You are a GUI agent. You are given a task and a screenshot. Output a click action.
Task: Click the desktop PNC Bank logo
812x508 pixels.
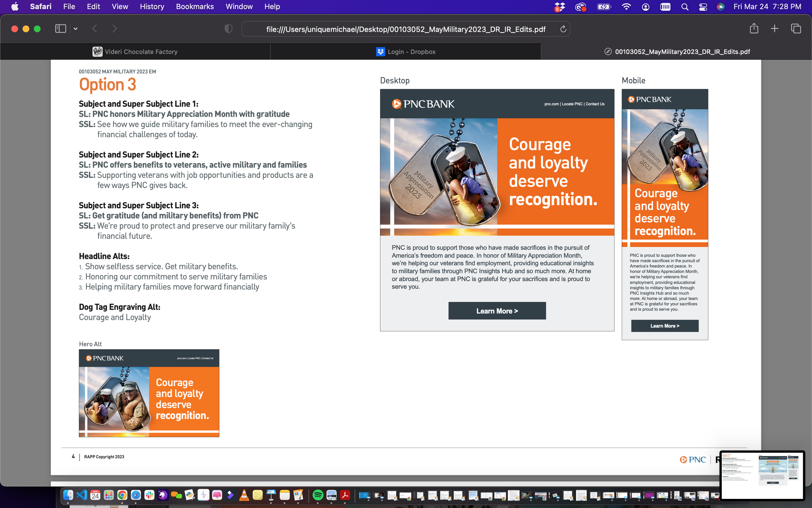(x=423, y=104)
